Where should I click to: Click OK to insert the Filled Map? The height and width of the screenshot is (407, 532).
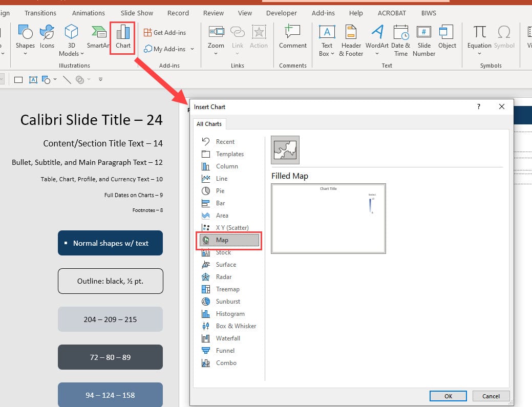pyautogui.click(x=448, y=396)
